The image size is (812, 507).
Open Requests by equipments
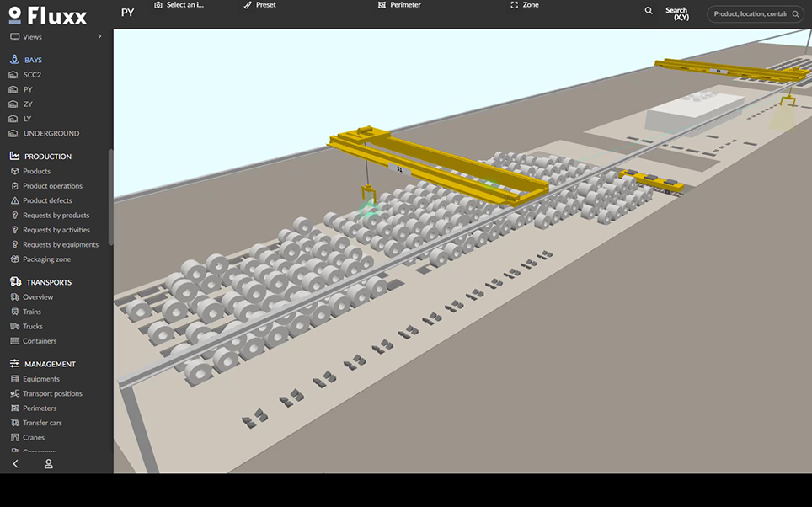(x=60, y=244)
